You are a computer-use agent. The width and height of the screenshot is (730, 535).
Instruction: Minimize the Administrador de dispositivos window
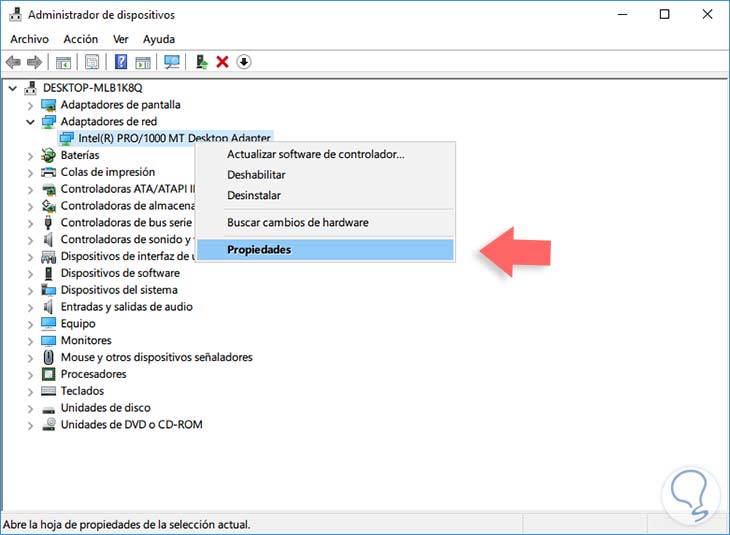tap(622, 14)
